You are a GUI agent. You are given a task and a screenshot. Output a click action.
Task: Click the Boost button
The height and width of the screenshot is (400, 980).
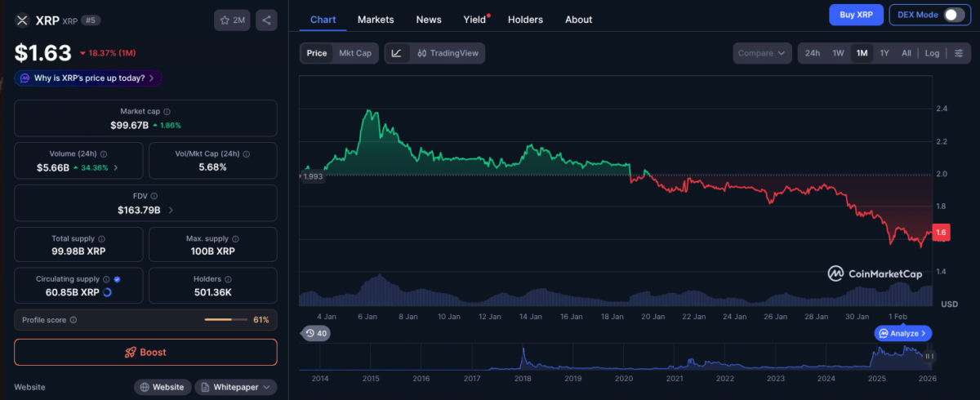coord(145,352)
